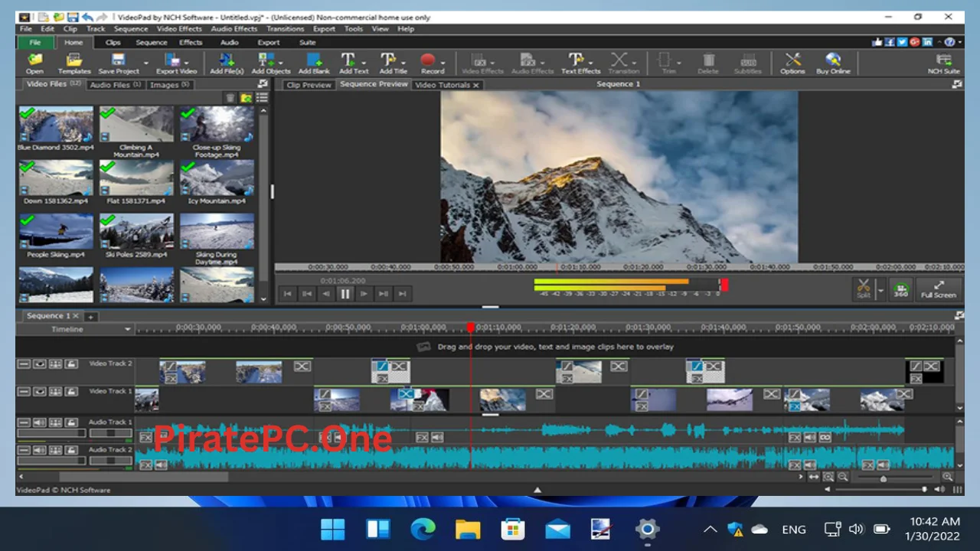Screen dimensions: 980x551
Task: Click the trash icon in media bin
Action: [230, 98]
